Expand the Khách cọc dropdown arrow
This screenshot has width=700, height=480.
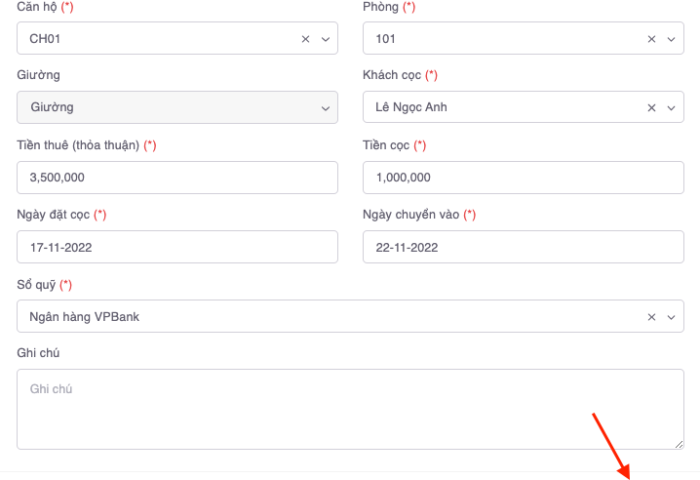(670, 108)
